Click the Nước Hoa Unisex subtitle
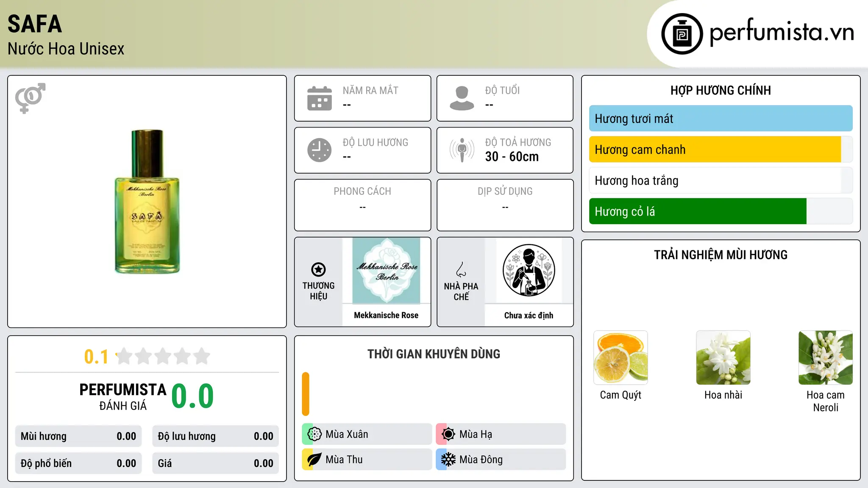Viewport: 868px width, 488px height. tap(66, 49)
